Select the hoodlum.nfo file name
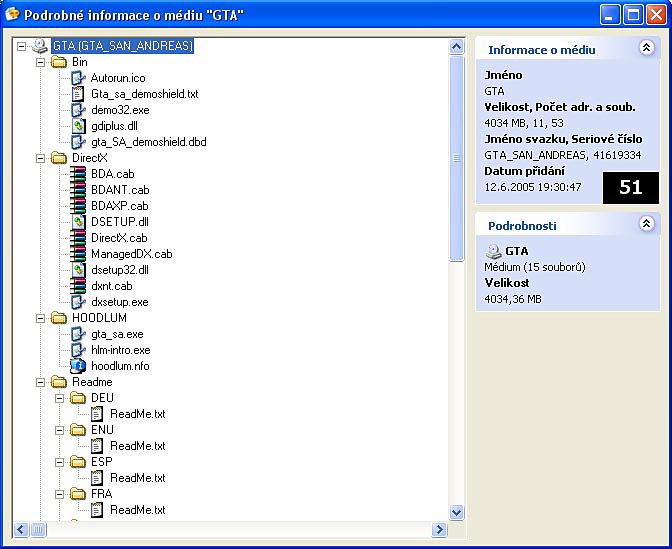The image size is (672, 549). (120, 366)
